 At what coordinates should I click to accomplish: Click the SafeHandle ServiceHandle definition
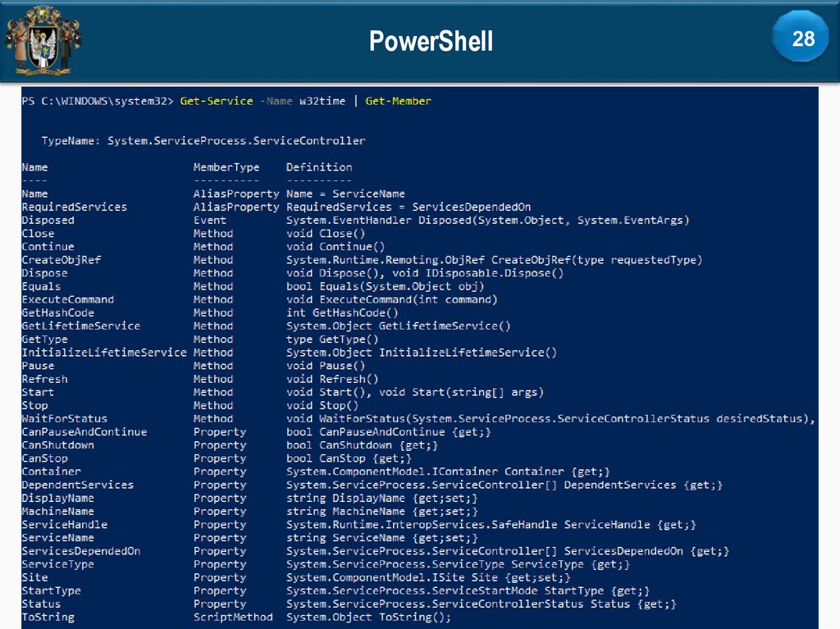[x=491, y=525]
